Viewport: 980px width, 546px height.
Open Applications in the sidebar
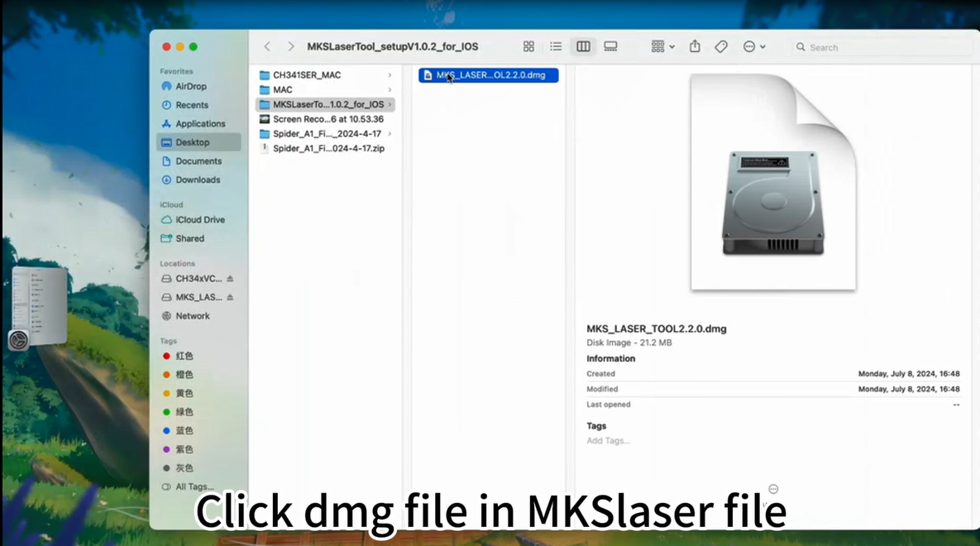pyautogui.click(x=198, y=124)
